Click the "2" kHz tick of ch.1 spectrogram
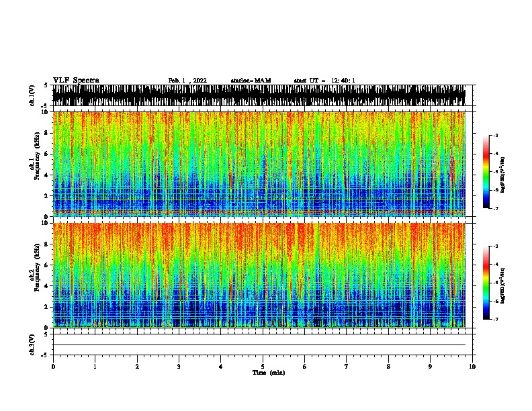Viewport: 532px width, 411px height. point(46,196)
